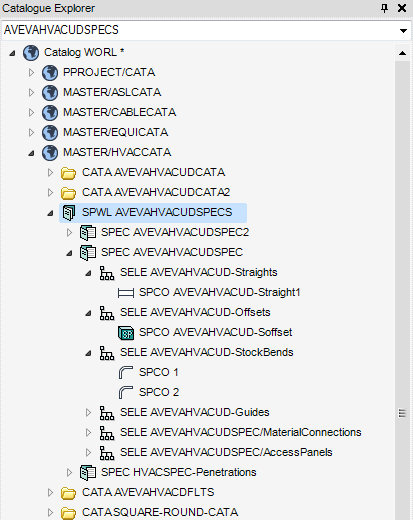Expand the PPROJECT/CATA node
The width and height of the screenshot is (413, 520).
click(x=31, y=72)
